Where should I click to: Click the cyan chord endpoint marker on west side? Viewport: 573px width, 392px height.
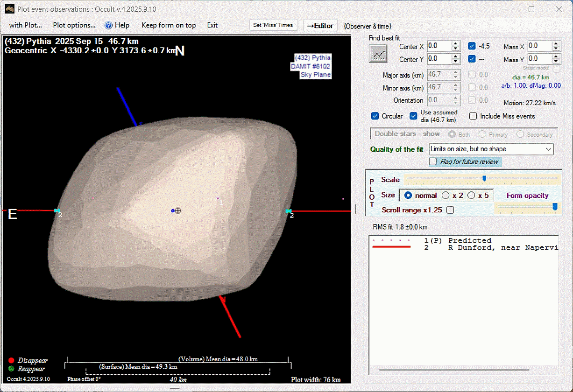pos(289,211)
